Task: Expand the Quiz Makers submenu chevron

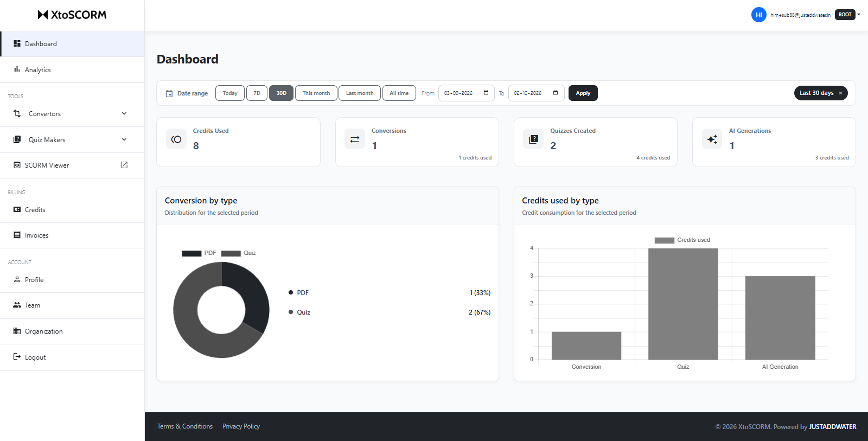Action: pyautogui.click(x=124, y=139)
